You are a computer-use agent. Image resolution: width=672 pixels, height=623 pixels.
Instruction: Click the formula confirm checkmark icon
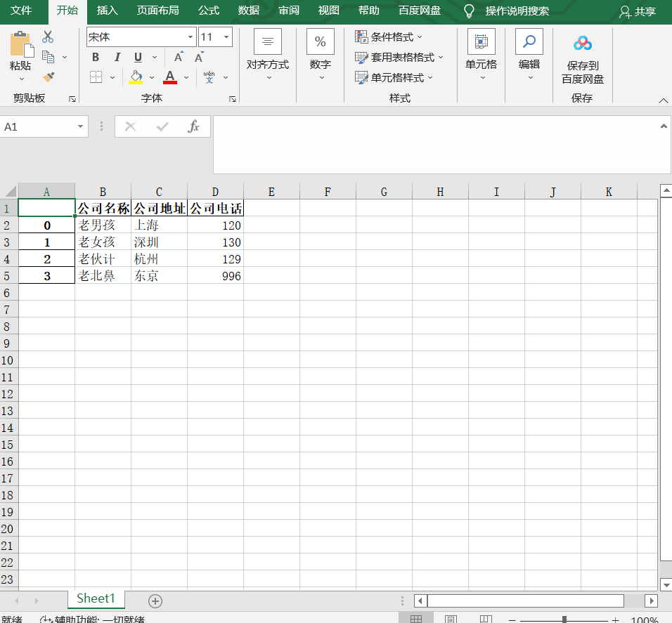(162, 126)
